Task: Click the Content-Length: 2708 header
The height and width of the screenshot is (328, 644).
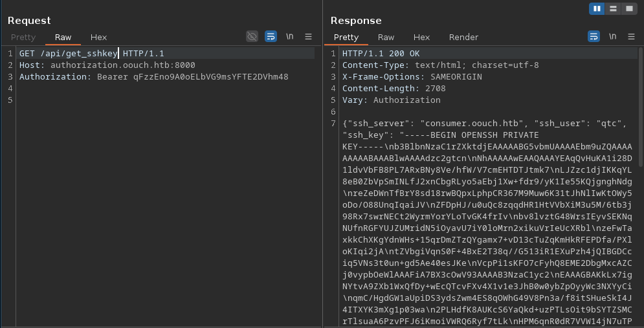Action: pyautogui.click(x=394, y=88)
